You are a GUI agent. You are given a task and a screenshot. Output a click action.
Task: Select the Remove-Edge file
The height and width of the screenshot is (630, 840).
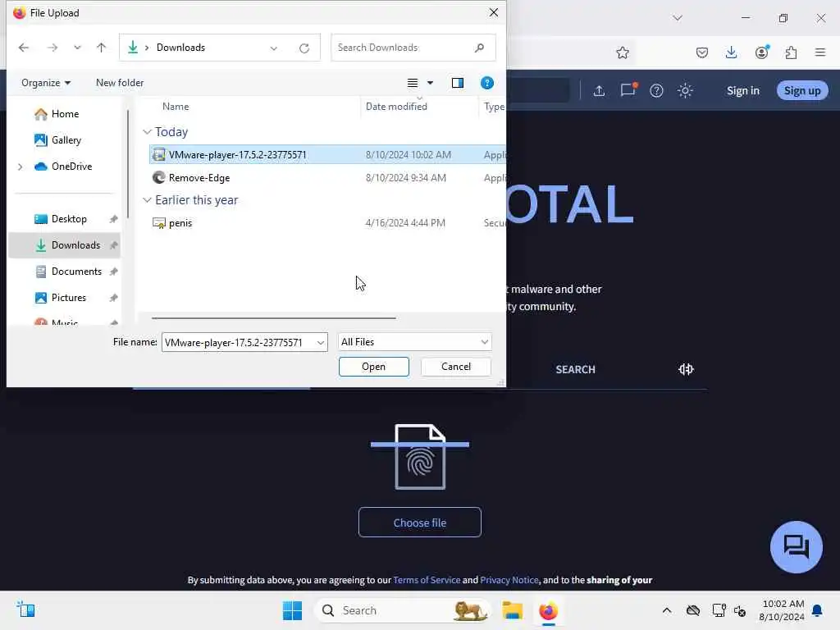coord(199,178)
